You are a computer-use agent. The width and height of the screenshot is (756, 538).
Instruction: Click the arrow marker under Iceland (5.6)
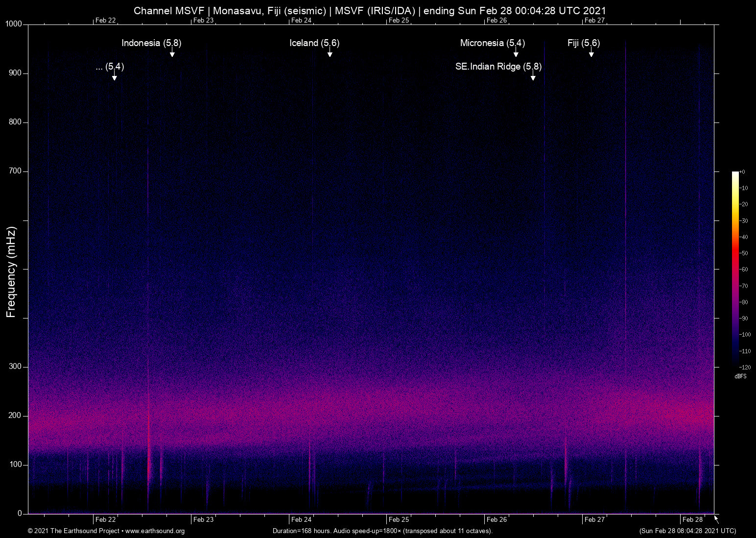tap(330, 53)
